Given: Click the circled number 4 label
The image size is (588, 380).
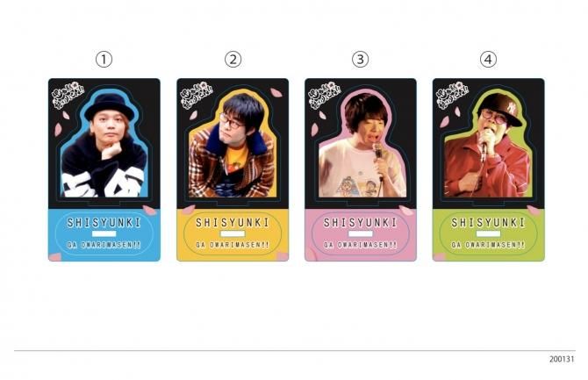Looking at the screenshot, I should (x=488, y=60).
